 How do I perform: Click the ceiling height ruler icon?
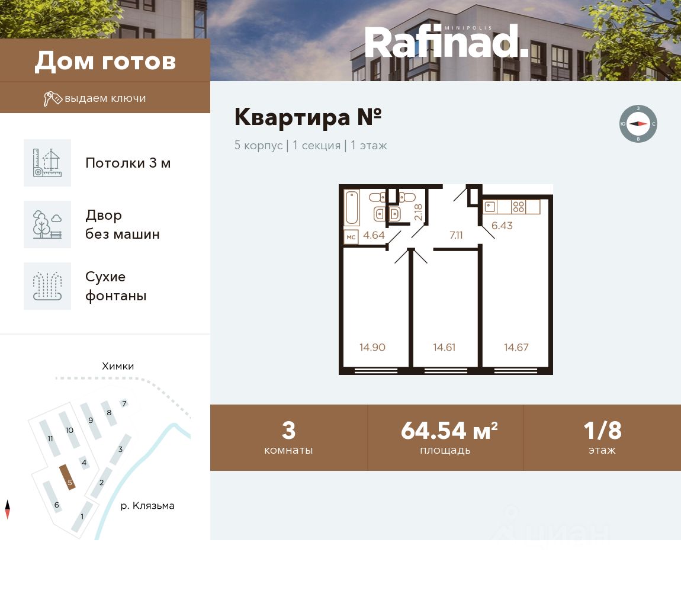[47, 163]
